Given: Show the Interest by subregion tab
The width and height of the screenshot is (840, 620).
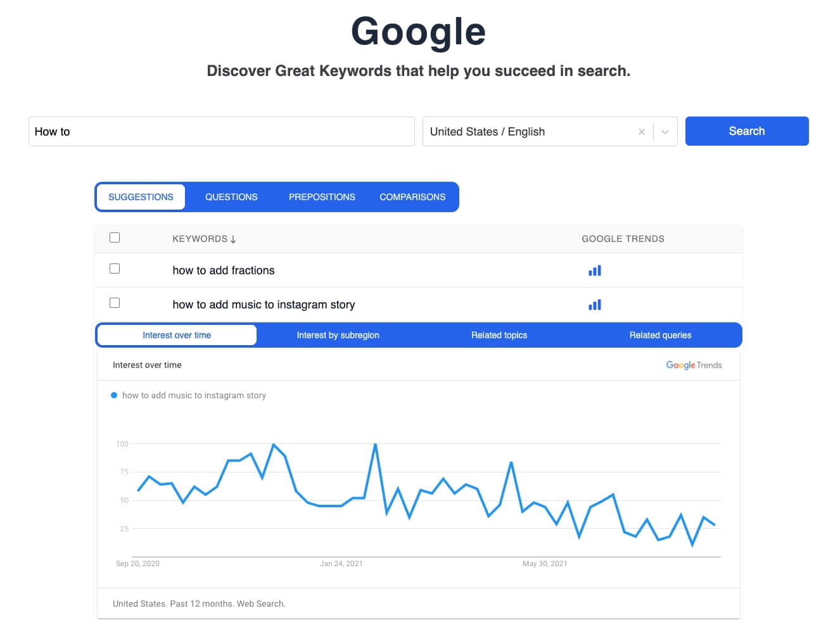Looking at the screenshot, I should pyautogui.click(x=338, y=335).
